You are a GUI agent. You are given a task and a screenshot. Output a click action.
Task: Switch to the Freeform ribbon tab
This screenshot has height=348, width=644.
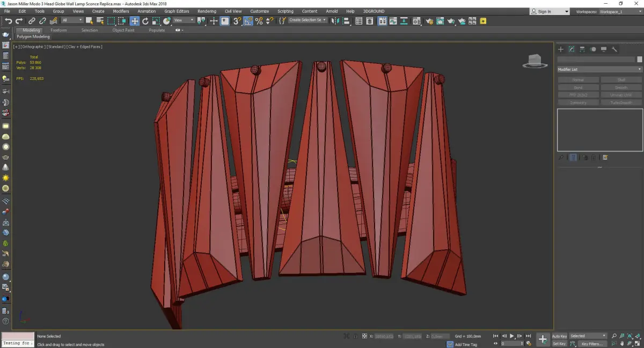[x=58, y=30]
